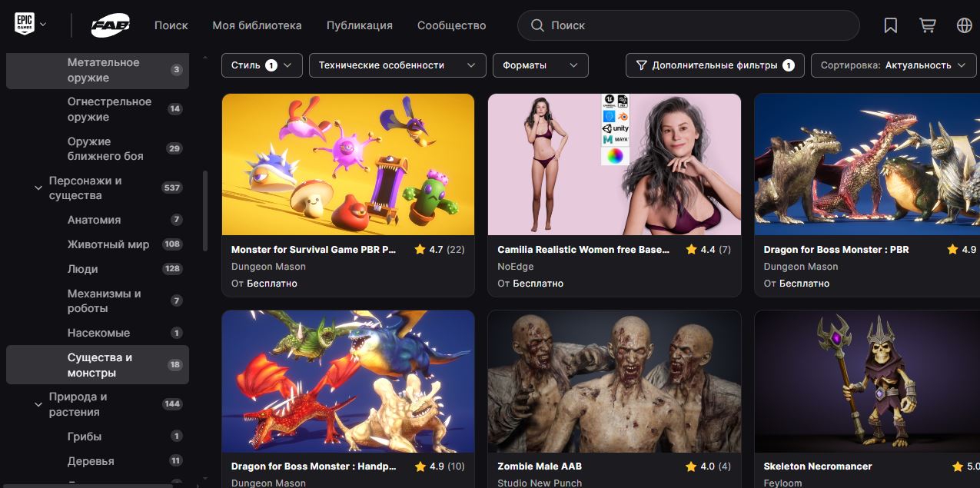The image size is (980, 488).
Task: Open the language globe icon
Action: point(965,25)
